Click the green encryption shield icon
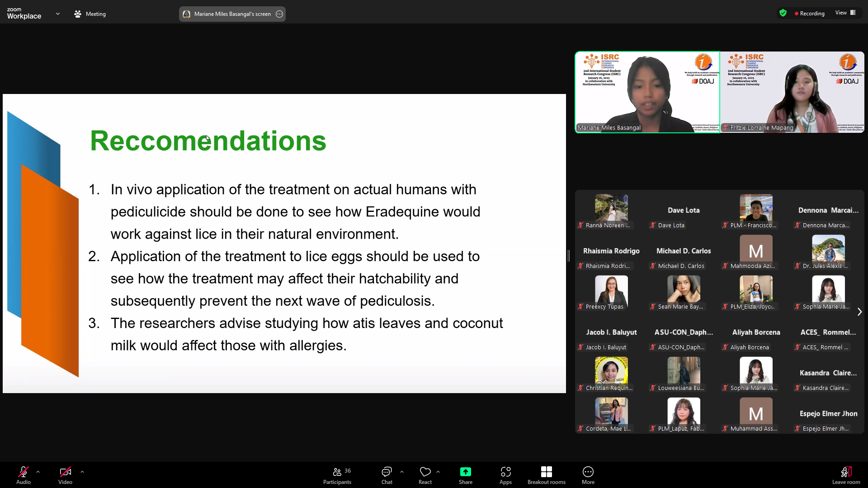868x488 pixels. (783, 13)
